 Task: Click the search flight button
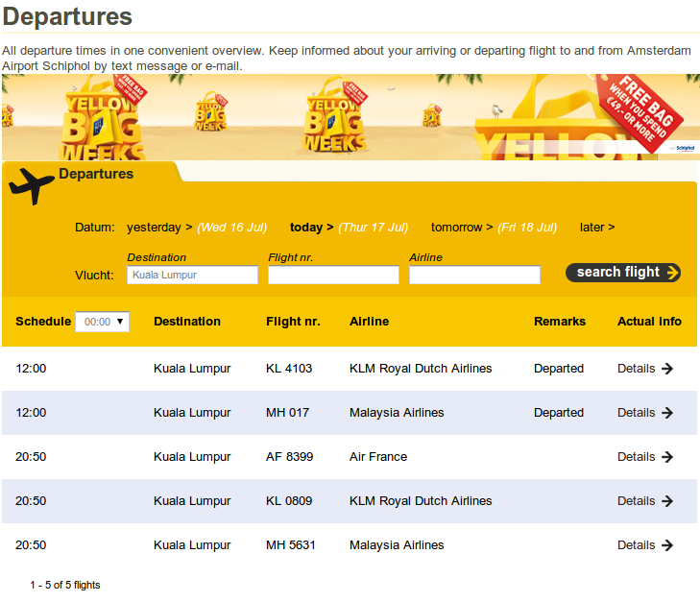click(623, 273)
